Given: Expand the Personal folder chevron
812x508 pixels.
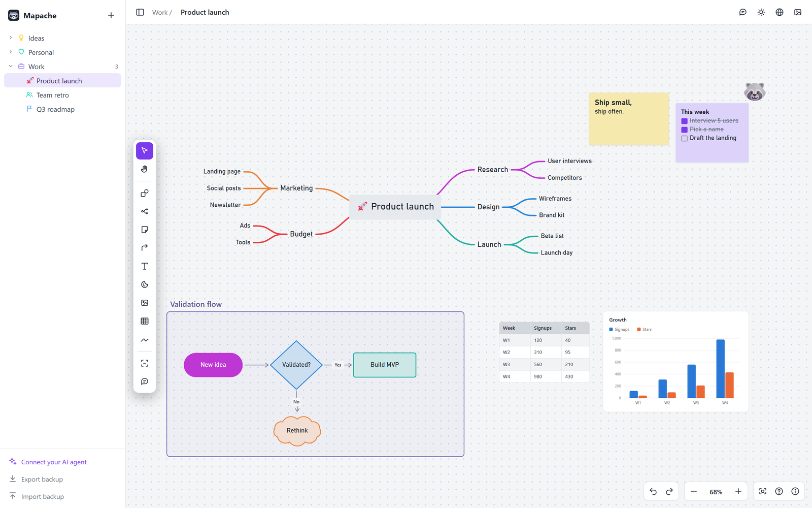Looking at the screenshot, I should pos(11,52).
